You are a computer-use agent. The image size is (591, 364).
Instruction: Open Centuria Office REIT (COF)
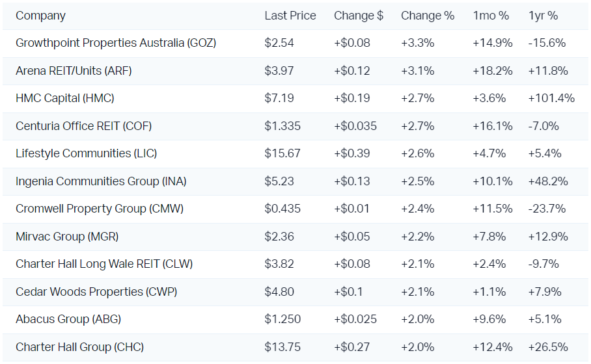pos(83,126)
